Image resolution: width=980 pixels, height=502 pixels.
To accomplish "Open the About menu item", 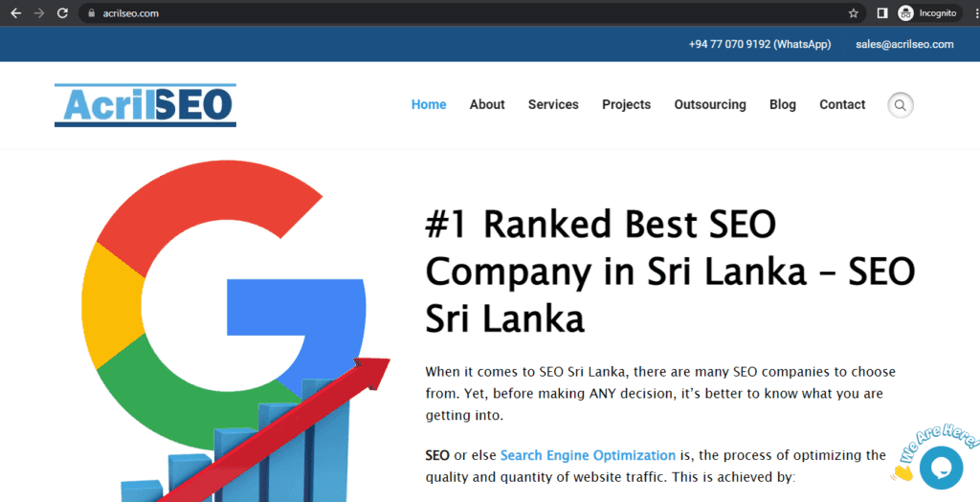I will [487, 104].
